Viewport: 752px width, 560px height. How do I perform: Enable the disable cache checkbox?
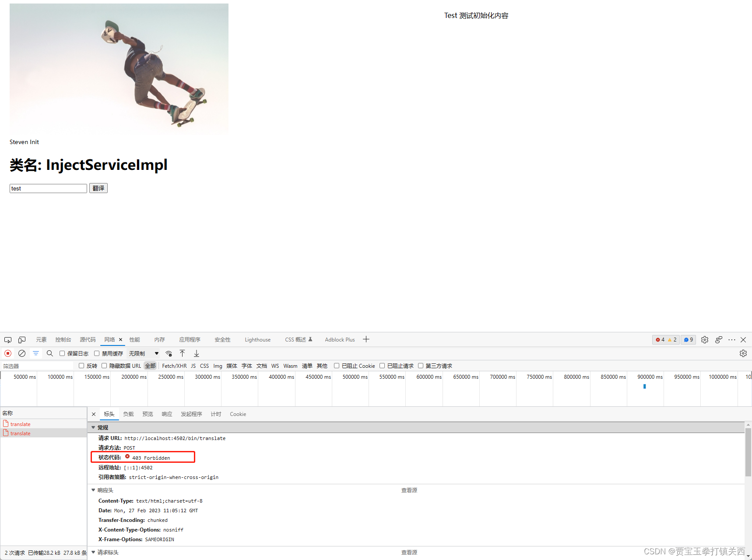(97, 353)
